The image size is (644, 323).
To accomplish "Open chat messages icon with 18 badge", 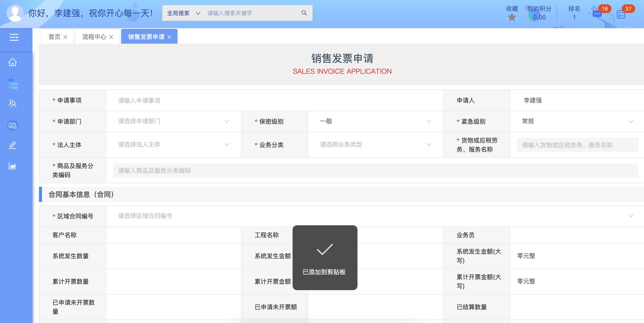I will click(597, 14).
